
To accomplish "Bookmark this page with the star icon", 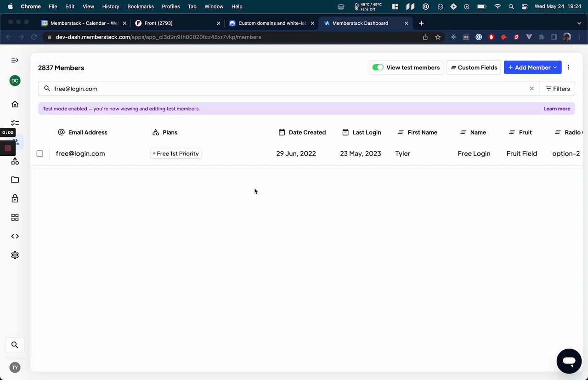I will coord(438,37).
